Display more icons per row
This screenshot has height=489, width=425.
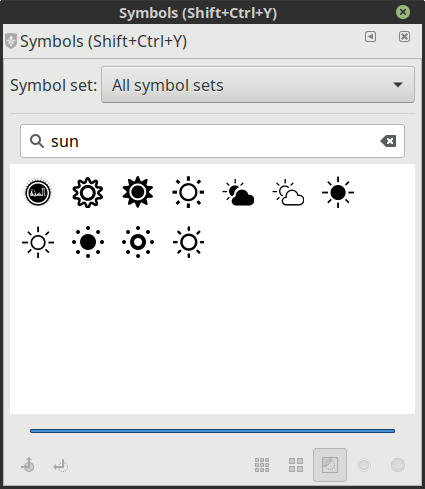tap(262, 465)
